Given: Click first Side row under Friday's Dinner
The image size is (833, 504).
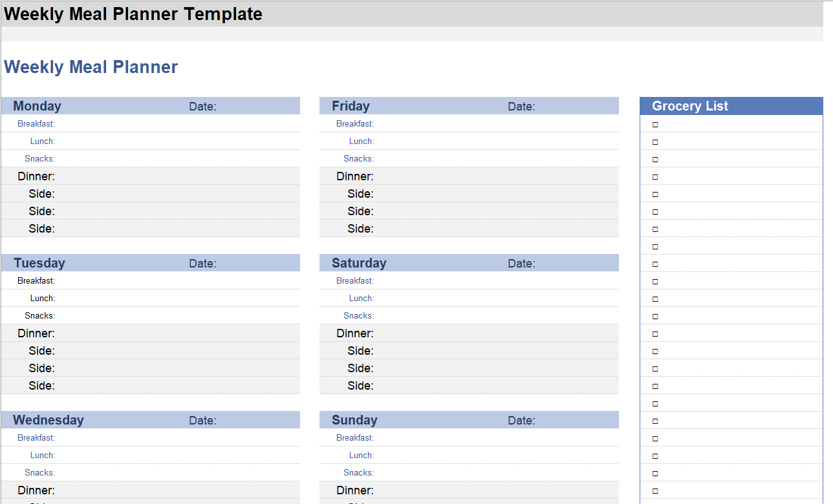Looking at the screenshot, I should click(495, 194).
